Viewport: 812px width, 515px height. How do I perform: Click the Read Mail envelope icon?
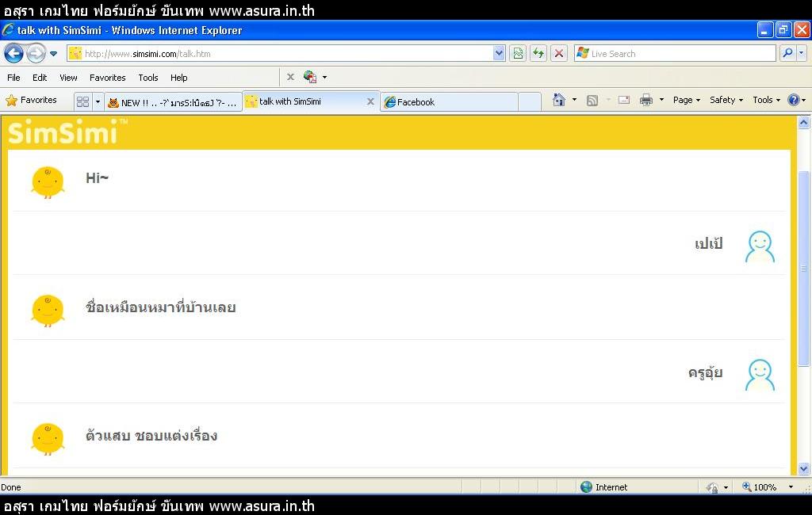tap(624, 100)
